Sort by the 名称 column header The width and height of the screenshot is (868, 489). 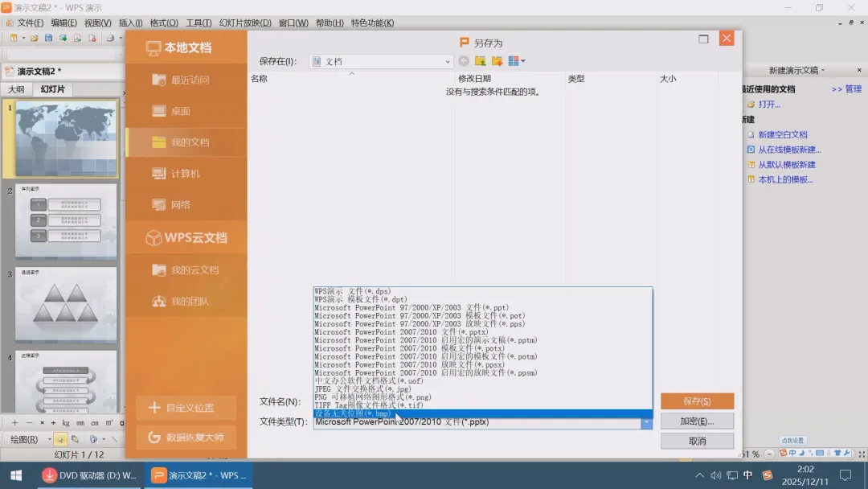coord(351,79)
